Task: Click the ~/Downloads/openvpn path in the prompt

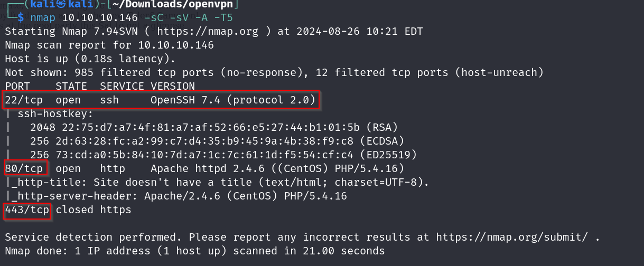Action: (x=172, y=5)
